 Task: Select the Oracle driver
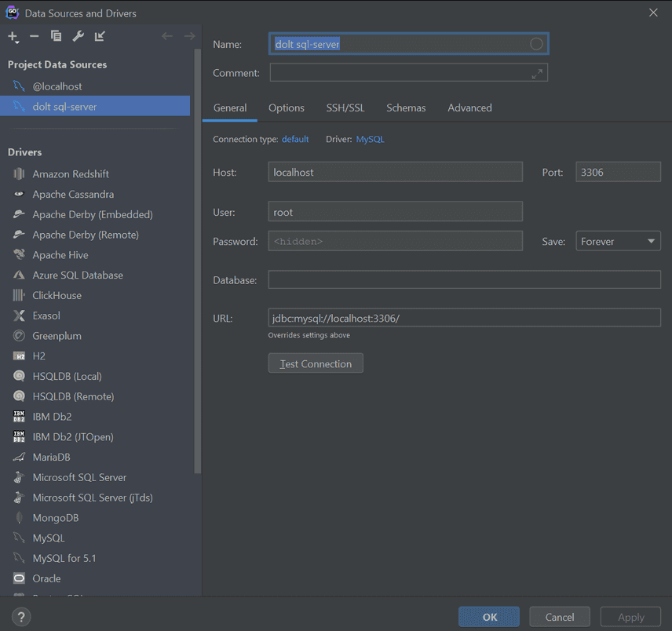point(95,578)
